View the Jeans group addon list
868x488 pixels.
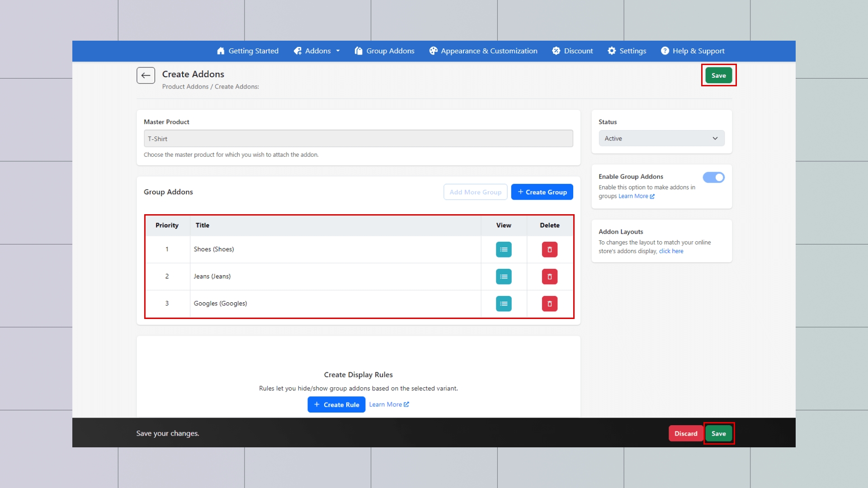pos(504,277)
